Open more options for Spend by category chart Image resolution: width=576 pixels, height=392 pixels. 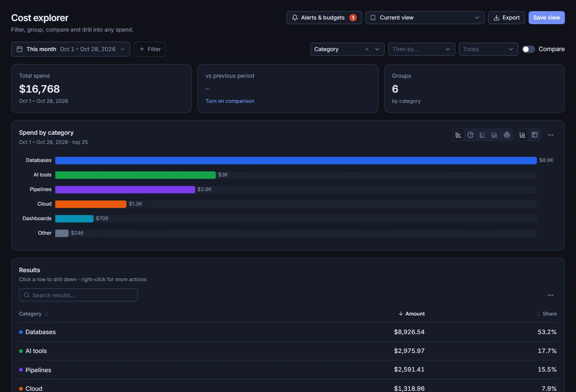point(551,135)
